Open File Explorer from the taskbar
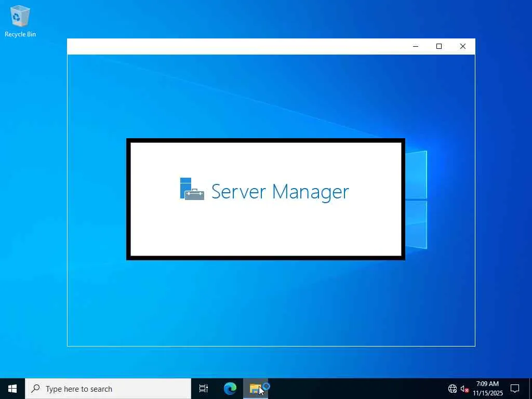 255,389
